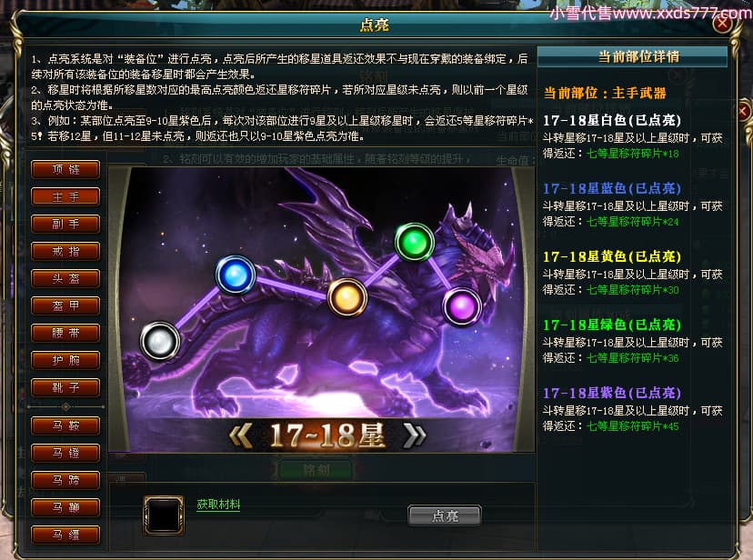Switch to the 马鞍 mount gear slot
Image resolution: width=753 pixels, height=560 pixels.
pyautogui.click(x=65, y=425)
